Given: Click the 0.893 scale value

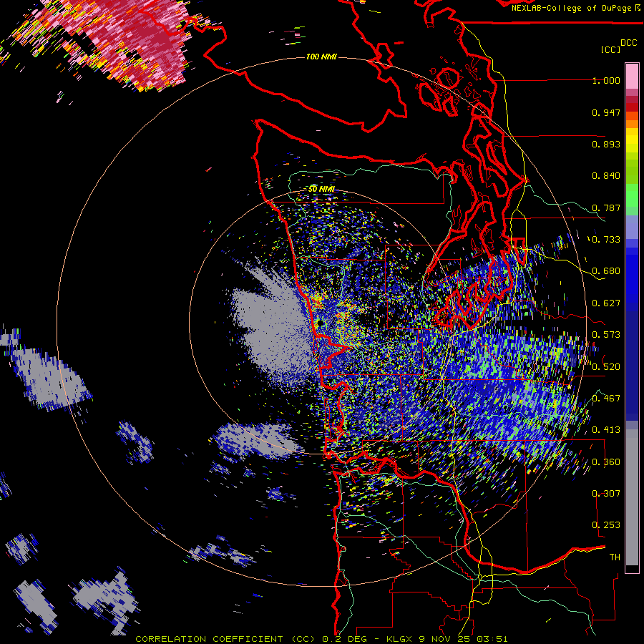Looking at the screenshot, I should 606,144.
